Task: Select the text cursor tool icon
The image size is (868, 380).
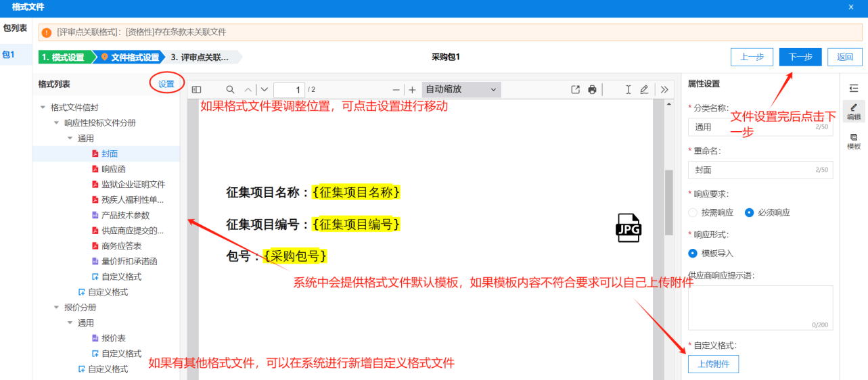Action: (x=629, y=89)
